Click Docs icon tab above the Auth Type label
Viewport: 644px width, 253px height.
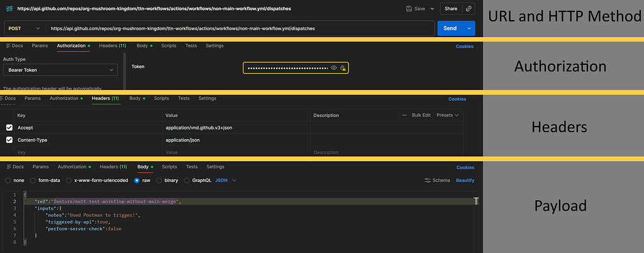[15, 45]
